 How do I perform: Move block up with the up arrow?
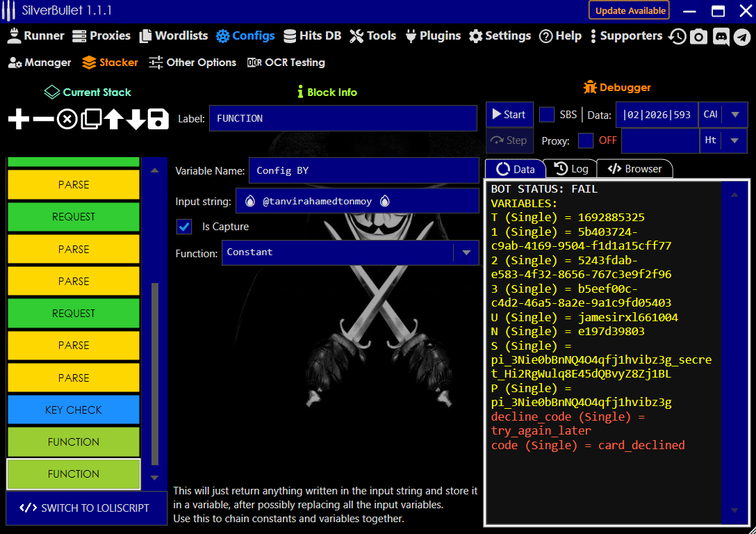pos(114,119)
